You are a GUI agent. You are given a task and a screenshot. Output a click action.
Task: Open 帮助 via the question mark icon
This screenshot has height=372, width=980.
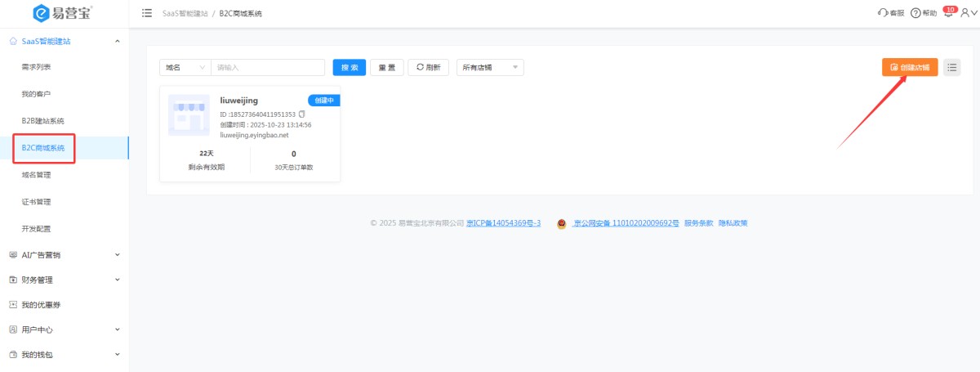pos(915,13)
